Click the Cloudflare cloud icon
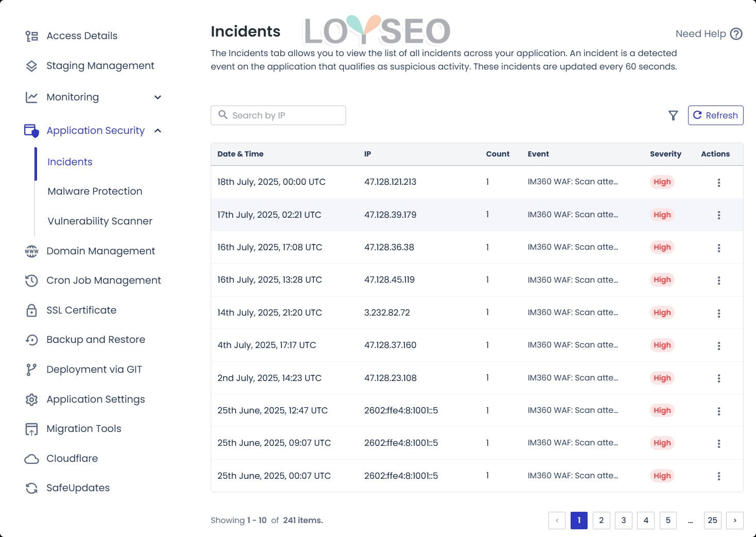Viewport: 756px width, 537px height. [x=31, y=458]
